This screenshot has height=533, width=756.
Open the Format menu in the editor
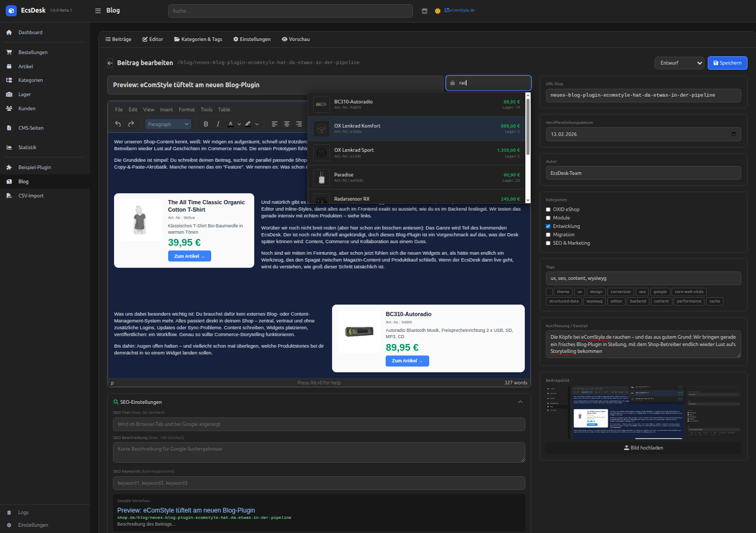pos(187,109)
